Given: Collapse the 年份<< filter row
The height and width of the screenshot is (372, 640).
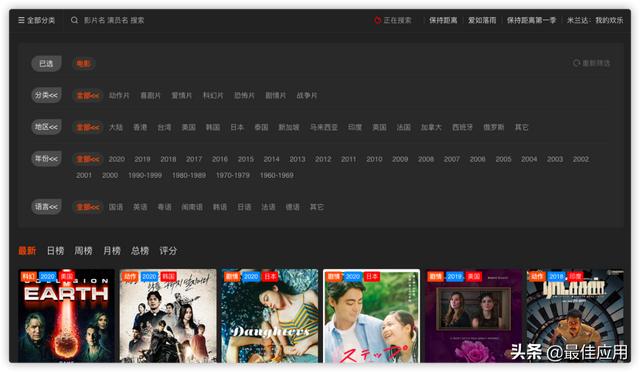Looking at the screenshot, I should (46, 158).
